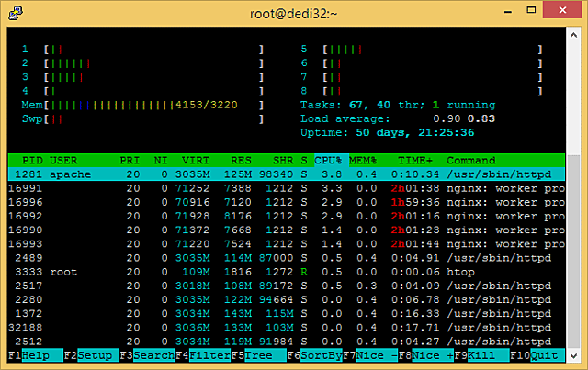Select the htop process PID 3333

287,272
